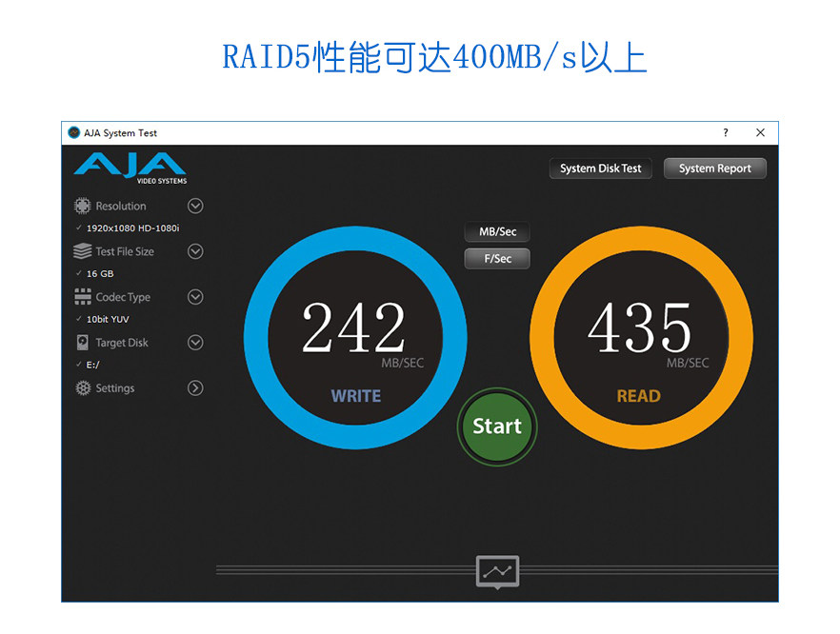Viewport: 840px width, 634px height.
Task: Click the Test File Size label
Action: point(124,251)
